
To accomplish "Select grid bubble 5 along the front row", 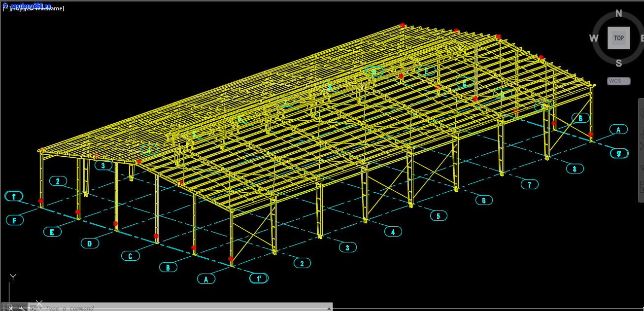I will (439, 215).
